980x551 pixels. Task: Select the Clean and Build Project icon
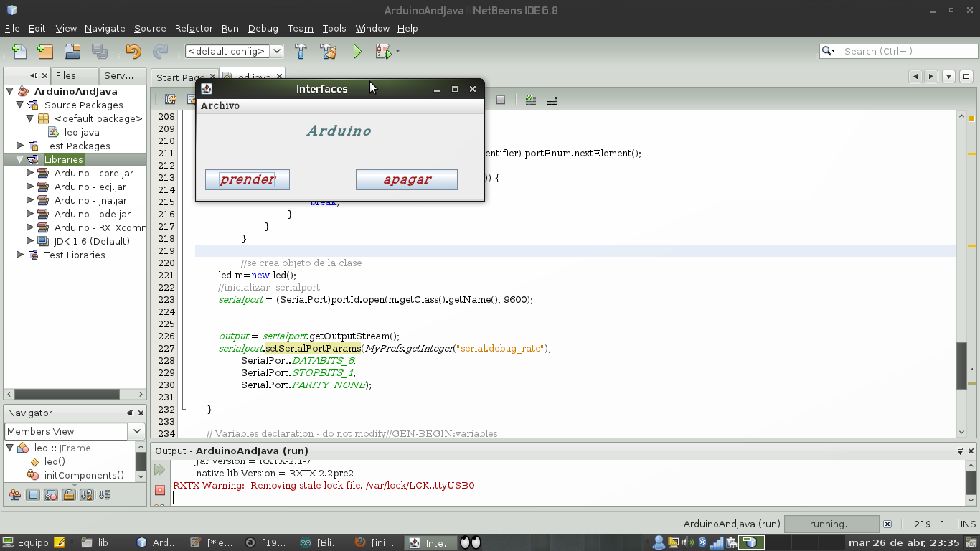pos(329,51)
